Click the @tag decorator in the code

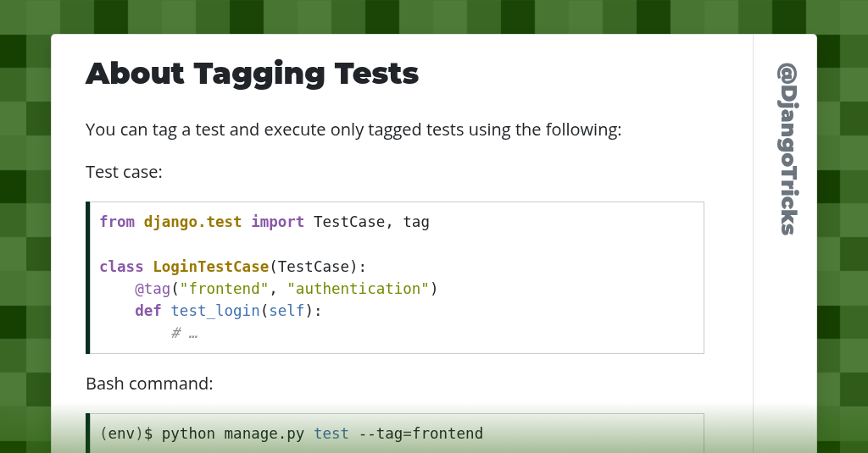point(153,289)
